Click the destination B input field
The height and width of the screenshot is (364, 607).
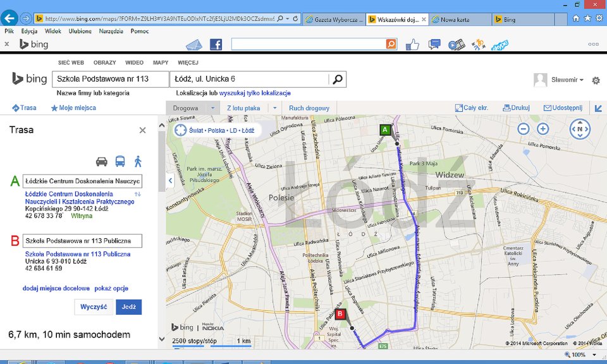coord(82,241)
